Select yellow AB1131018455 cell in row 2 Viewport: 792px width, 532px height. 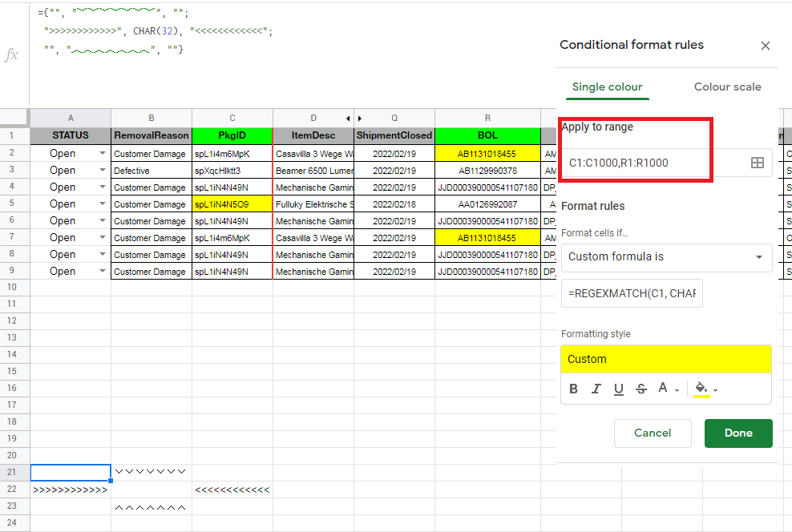pos(487,154)
